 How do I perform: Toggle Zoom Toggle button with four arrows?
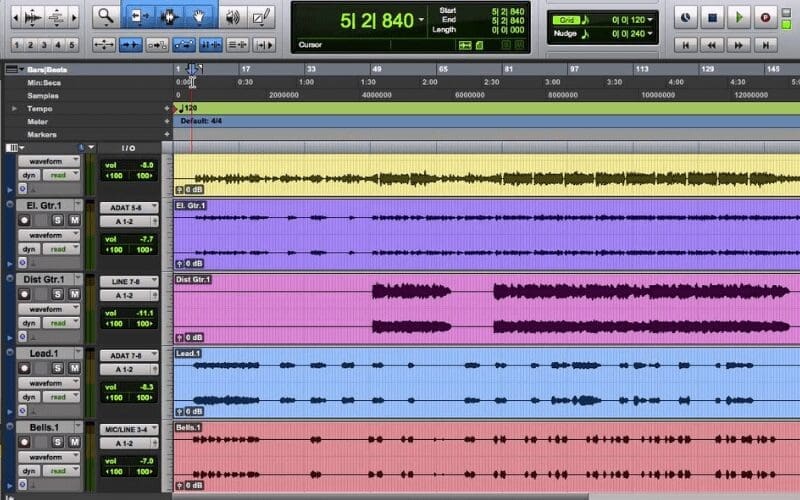pos(104,45)
